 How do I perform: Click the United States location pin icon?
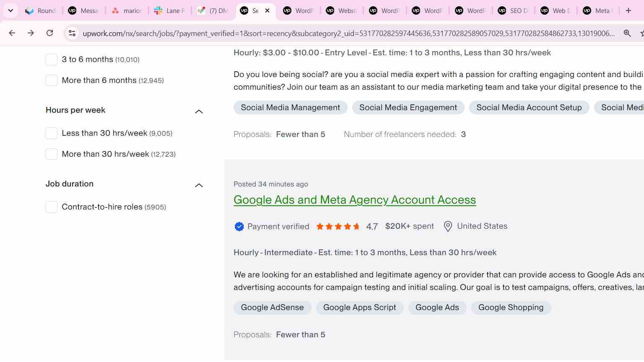point(448,227)
